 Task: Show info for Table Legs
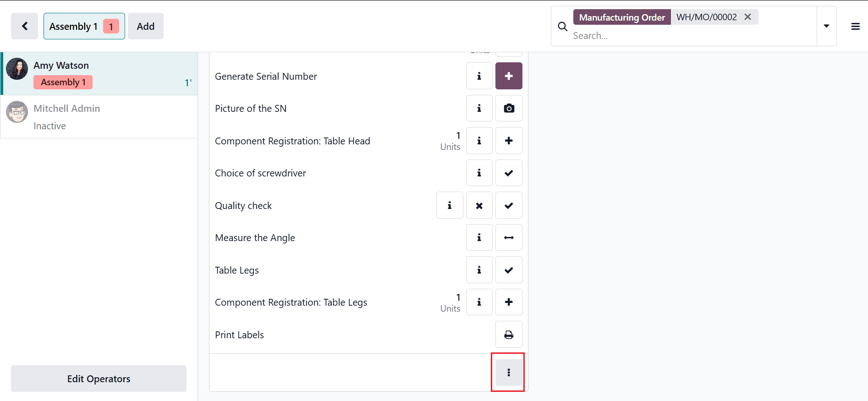(x=479, y=270)
